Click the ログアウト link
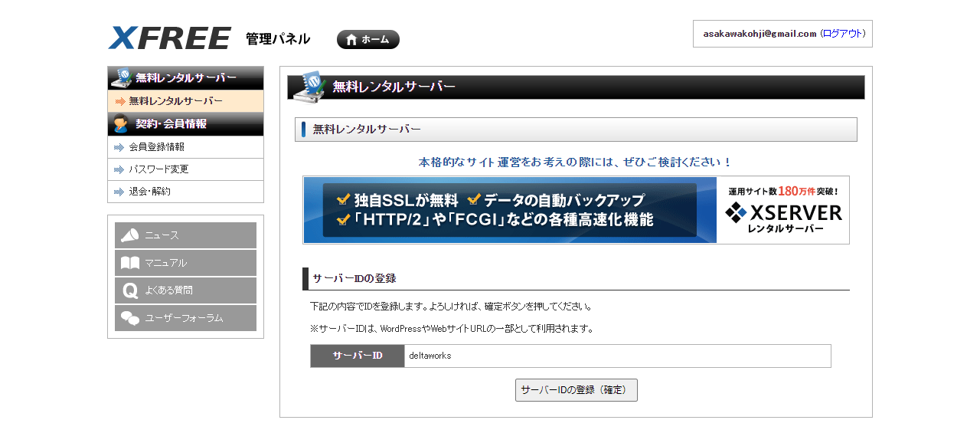Screen dimensions: 980x443 [842, 34]
